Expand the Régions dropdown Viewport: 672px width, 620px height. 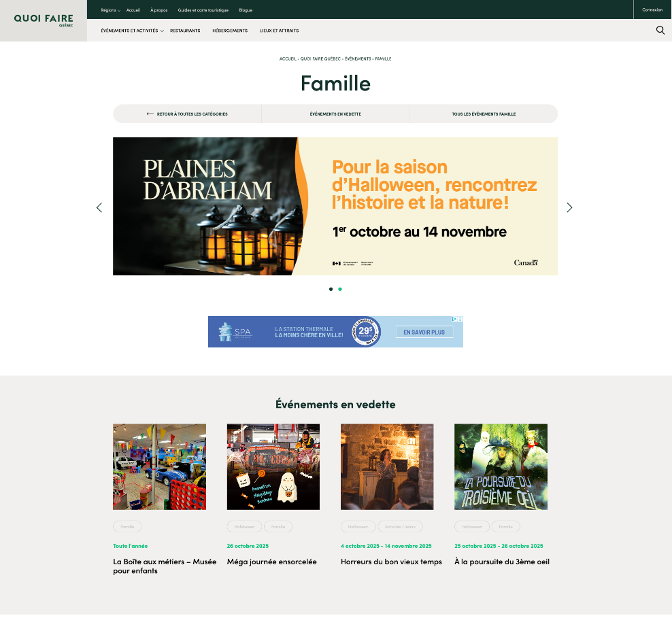click(110, 10)
